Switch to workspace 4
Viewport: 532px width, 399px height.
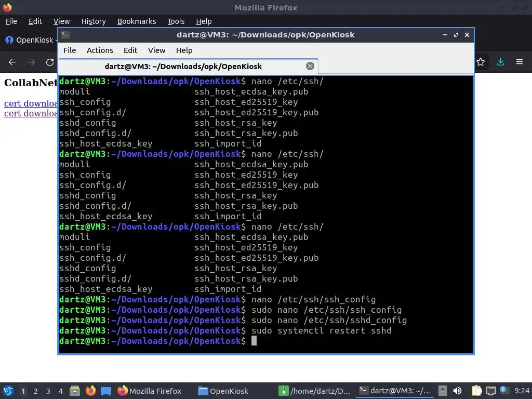point(61,391)
